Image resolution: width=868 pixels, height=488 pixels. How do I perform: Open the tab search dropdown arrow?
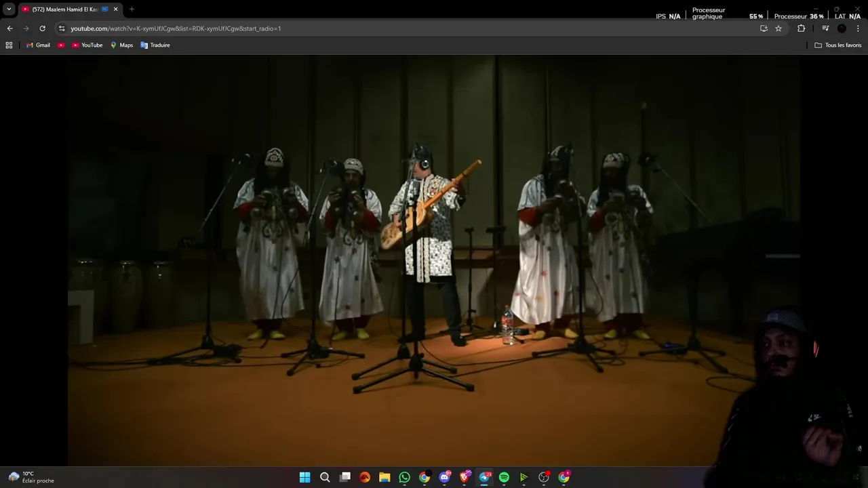(x=9, y=9)
